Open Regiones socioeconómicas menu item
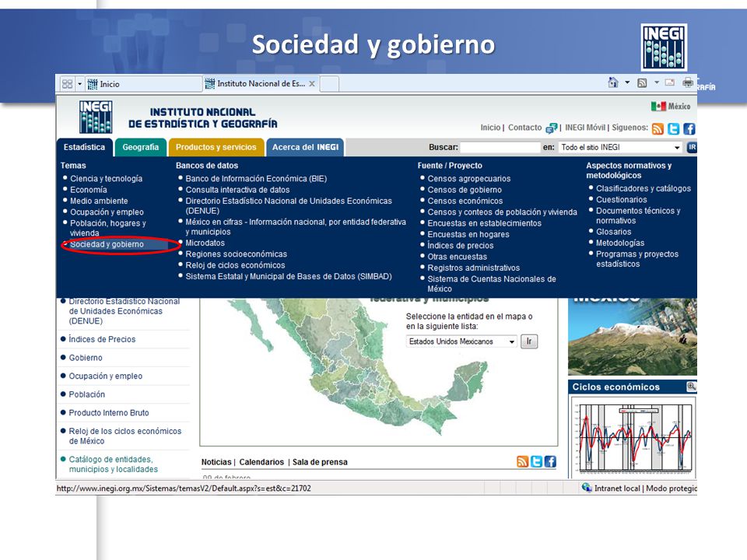 tap(237, 254)
